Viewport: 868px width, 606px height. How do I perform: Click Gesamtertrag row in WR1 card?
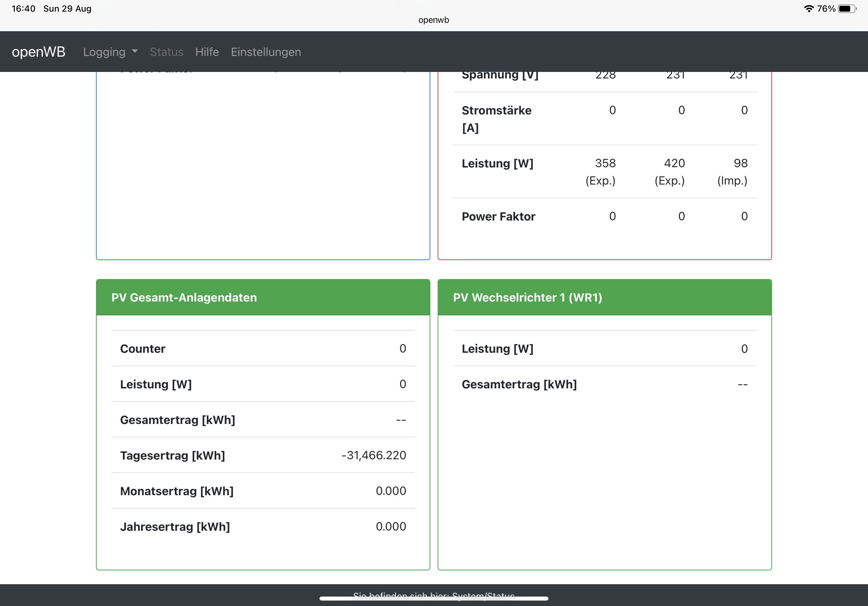tap(604, 384)
